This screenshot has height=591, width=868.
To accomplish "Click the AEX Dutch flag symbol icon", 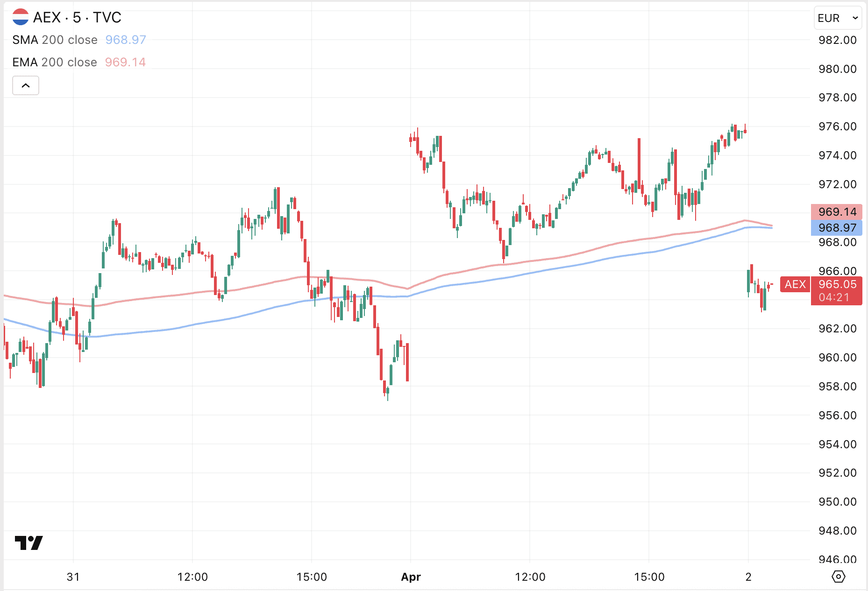I will point(21,17).
